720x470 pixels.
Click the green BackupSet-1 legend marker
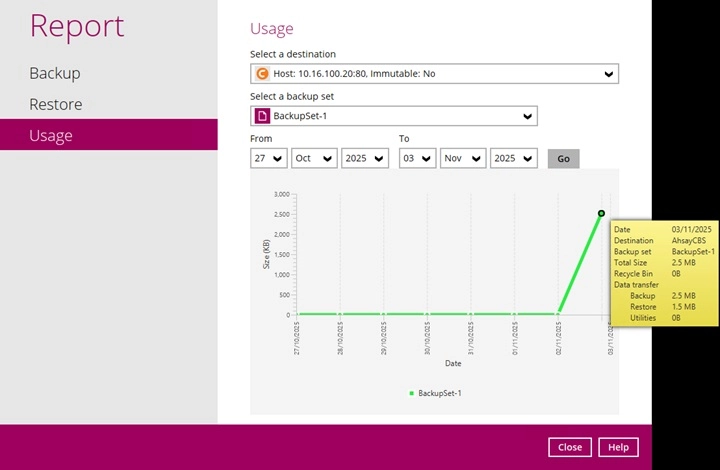coord(411,394)
